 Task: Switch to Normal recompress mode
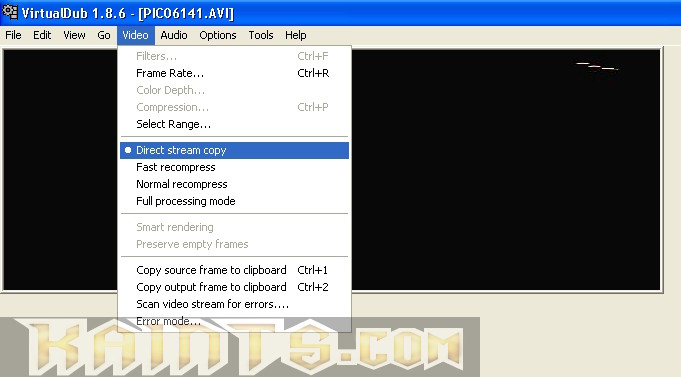tap(235, 184)
